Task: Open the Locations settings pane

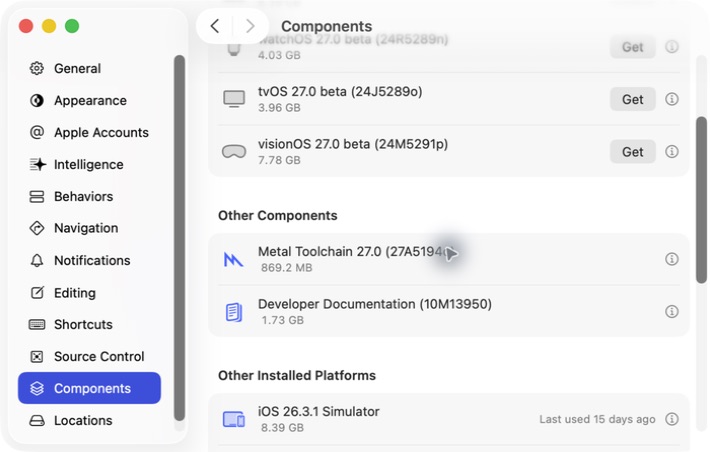Action: (89, 420)
